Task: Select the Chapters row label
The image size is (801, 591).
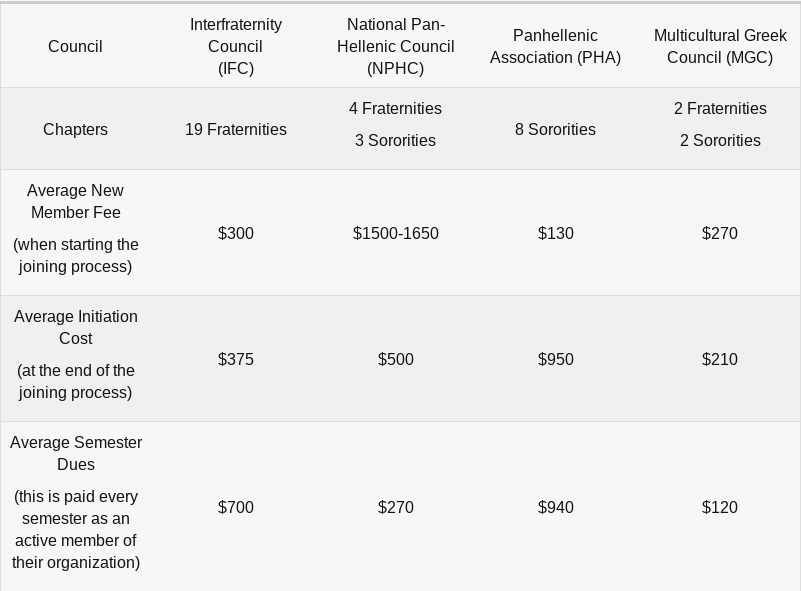Action: click(75, 129)
